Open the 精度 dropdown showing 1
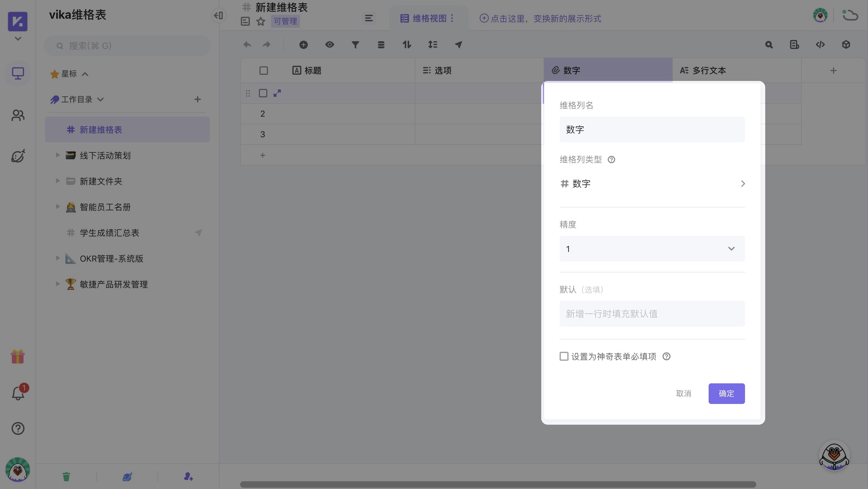This screenshot has height=489, width=868. click(x=652, y=249)
